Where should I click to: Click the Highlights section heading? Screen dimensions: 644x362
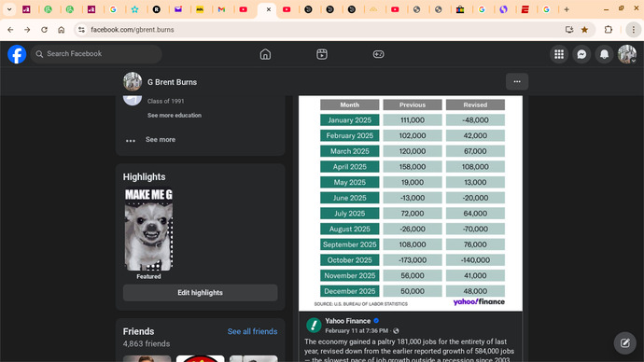144,177
